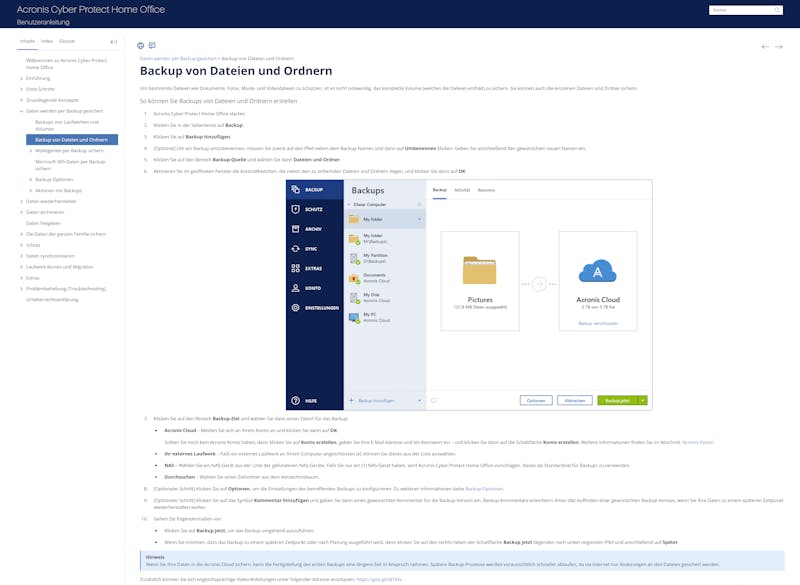Collapse the Dieser Computer group

pyautogui.click(x=349, y=205)
